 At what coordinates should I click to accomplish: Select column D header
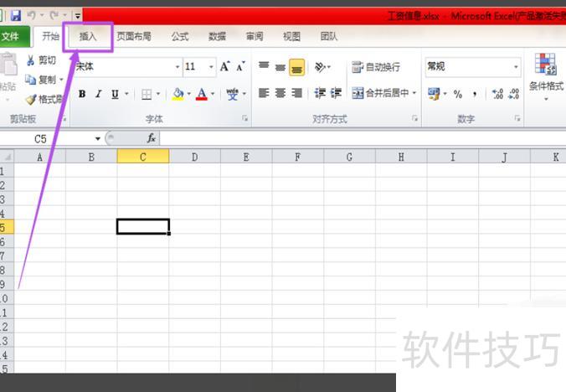click(x=194, y=157)
